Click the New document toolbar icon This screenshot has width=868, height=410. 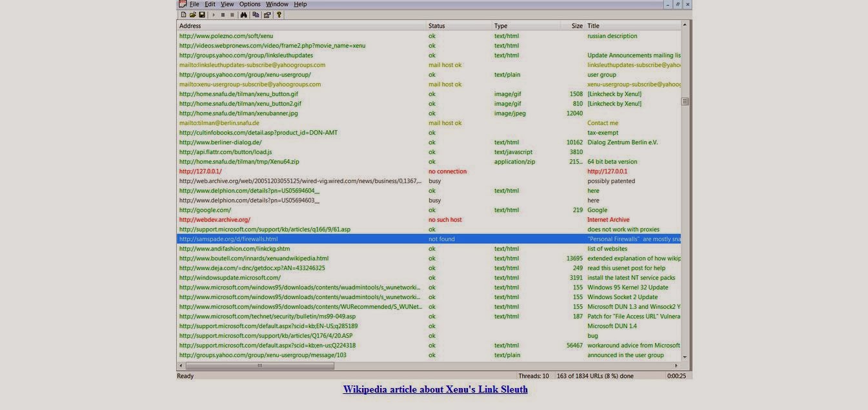(184, 15)
